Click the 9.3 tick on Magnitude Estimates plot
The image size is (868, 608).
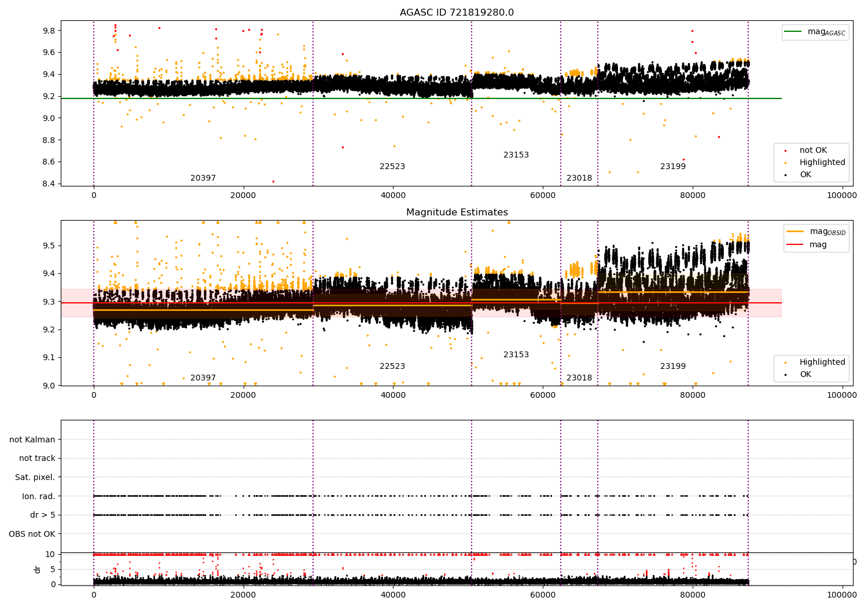(x=49, y=302)
